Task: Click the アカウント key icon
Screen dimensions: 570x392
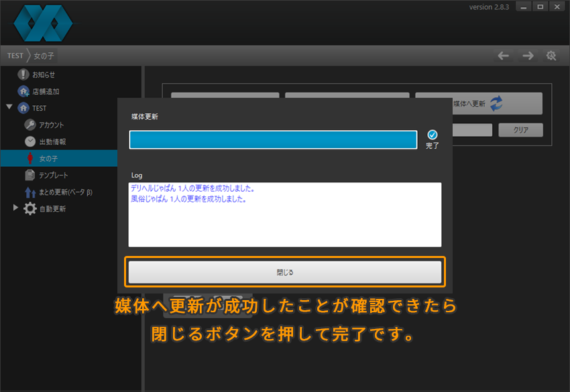Action: point(30,125)
